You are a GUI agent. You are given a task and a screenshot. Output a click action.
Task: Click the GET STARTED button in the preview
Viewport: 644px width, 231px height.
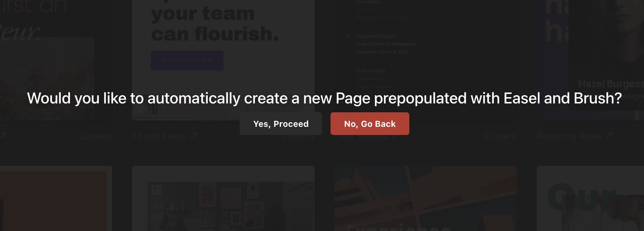tap(187, 60)
